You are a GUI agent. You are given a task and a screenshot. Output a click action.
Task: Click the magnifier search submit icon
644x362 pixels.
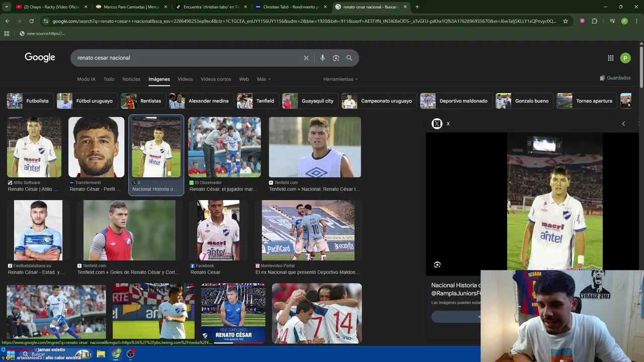tap(349, 58)
